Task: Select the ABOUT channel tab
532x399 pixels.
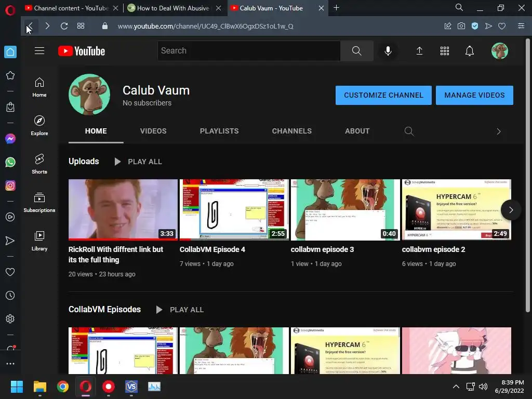Action: click(x=357, y=131)
